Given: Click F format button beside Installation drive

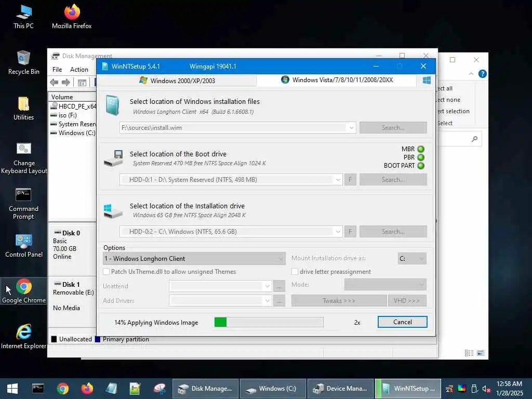Looking at the screenshot, I should [350, 232].
